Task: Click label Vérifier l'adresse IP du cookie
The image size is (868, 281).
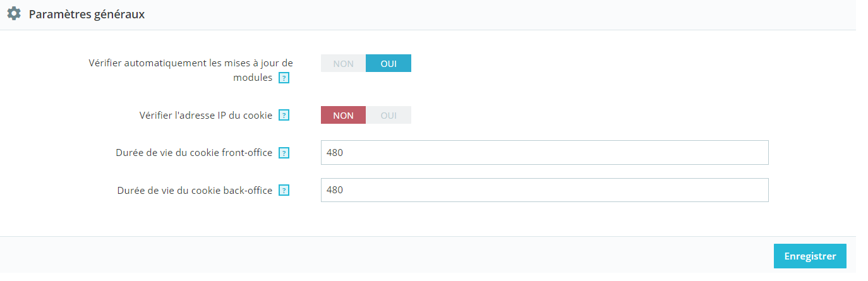Action: pyautogui.click(x=206, y=116)
